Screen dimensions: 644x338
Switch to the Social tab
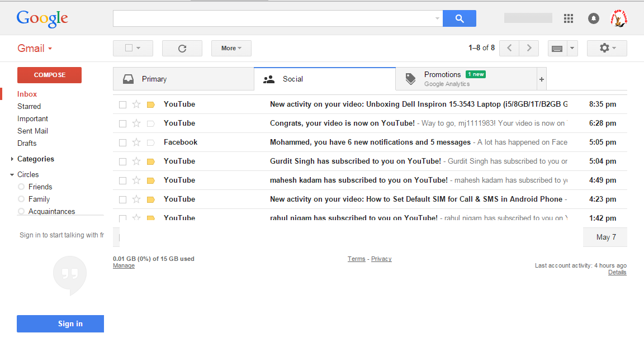click(325, 79)
